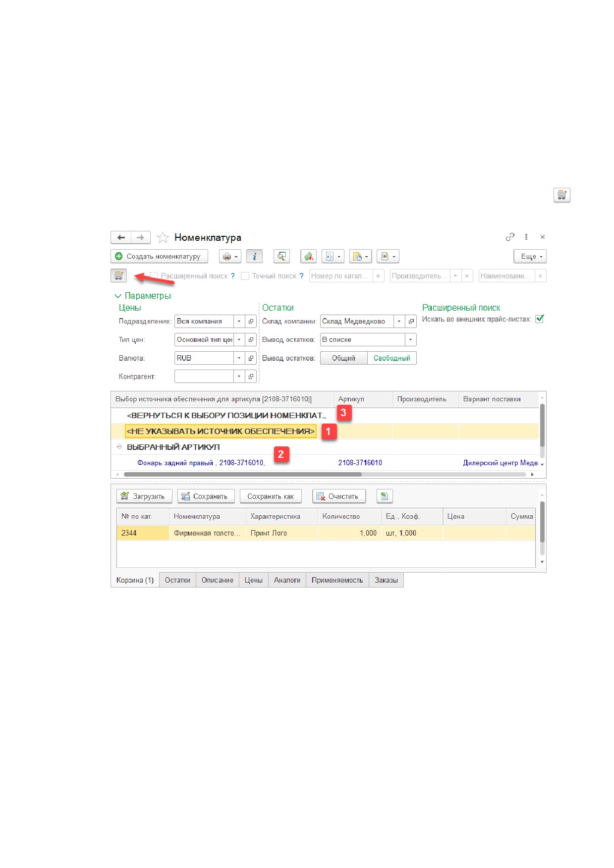Switch to the Заказы tab
The width and height of the screenshot is (614, 868).
(386, 580)
